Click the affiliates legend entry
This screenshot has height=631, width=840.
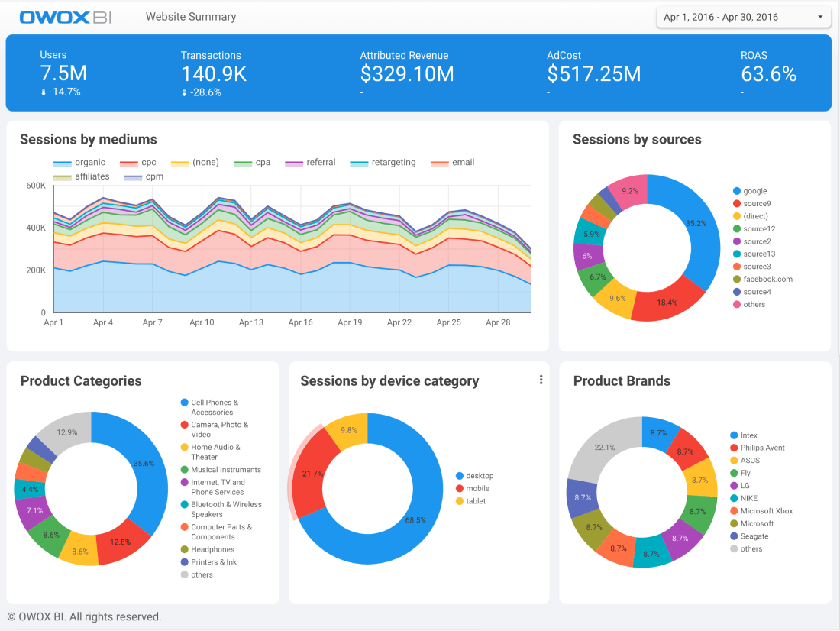[82, 176]
